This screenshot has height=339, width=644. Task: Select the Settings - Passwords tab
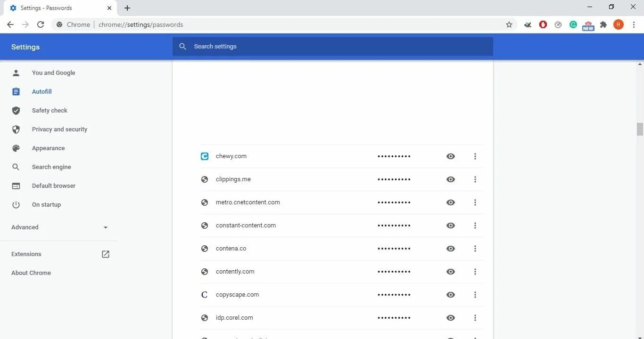pos(60,8)
